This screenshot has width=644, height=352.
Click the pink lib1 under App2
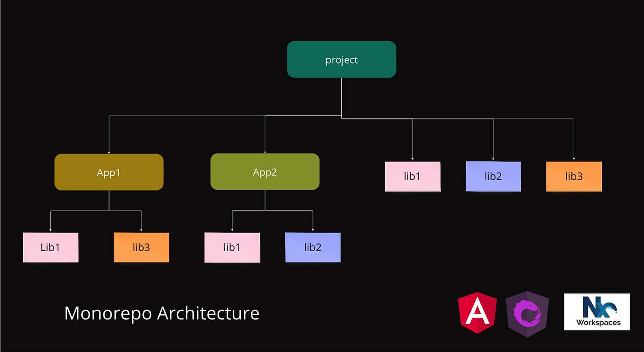click(232, 247)
